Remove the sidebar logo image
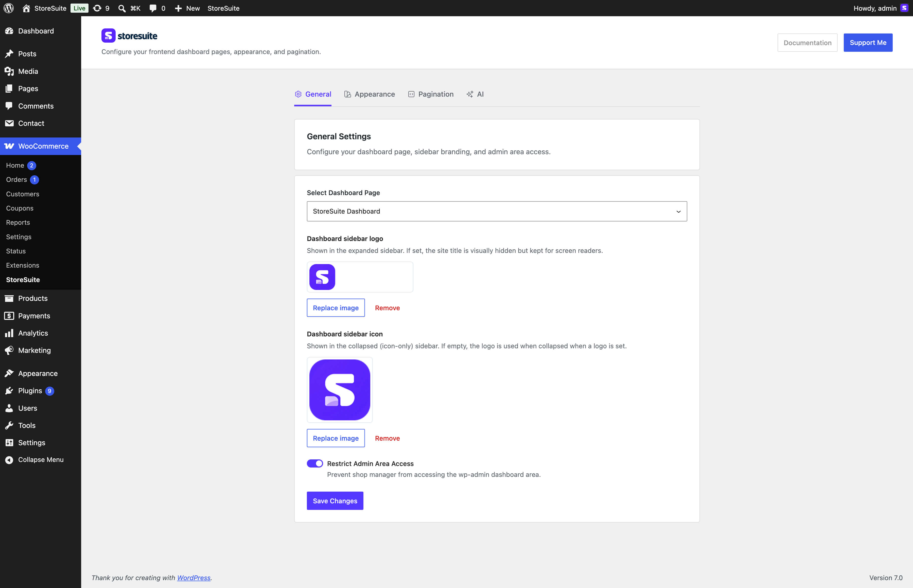The image size is (913, 588). pyautogui.click(x=387, y=308)
